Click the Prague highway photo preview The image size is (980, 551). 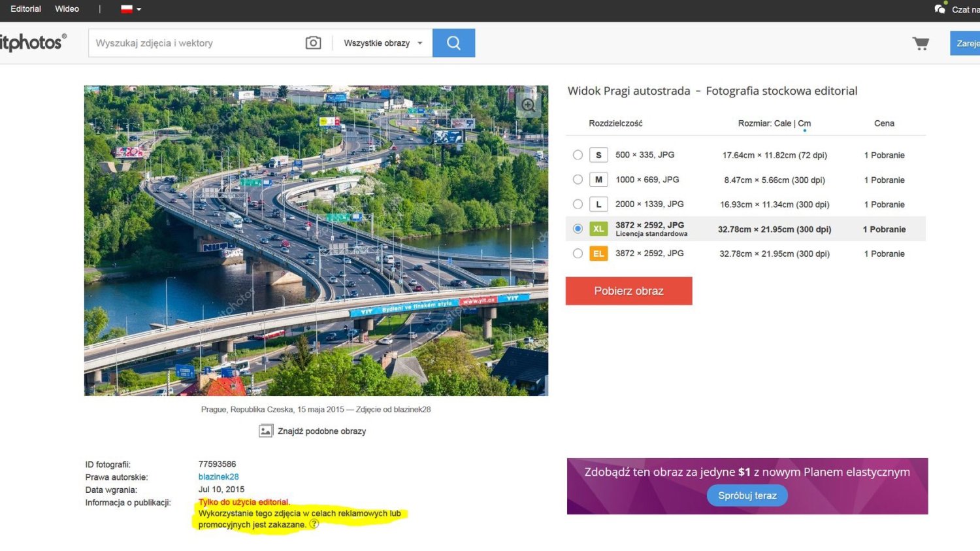pos(316,241)
